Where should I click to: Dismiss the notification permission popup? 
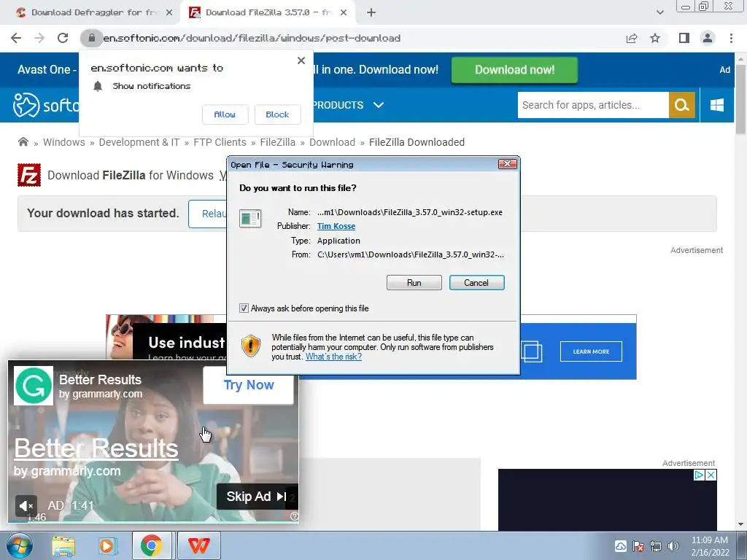point(301,61)
